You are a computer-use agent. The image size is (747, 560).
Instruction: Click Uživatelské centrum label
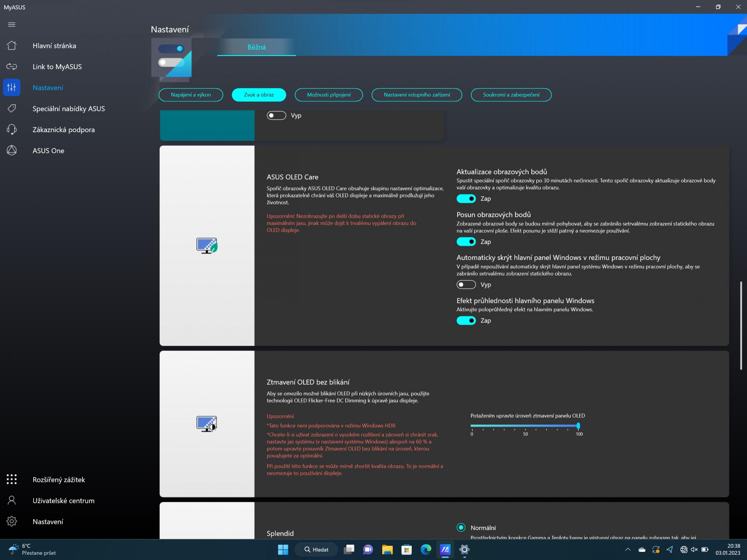tap(63, 500)
